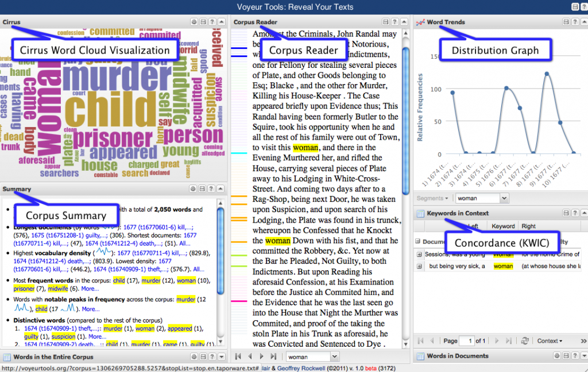Expand the Words in Documents panel
The image size is (588, 372).
click(584, 356)
